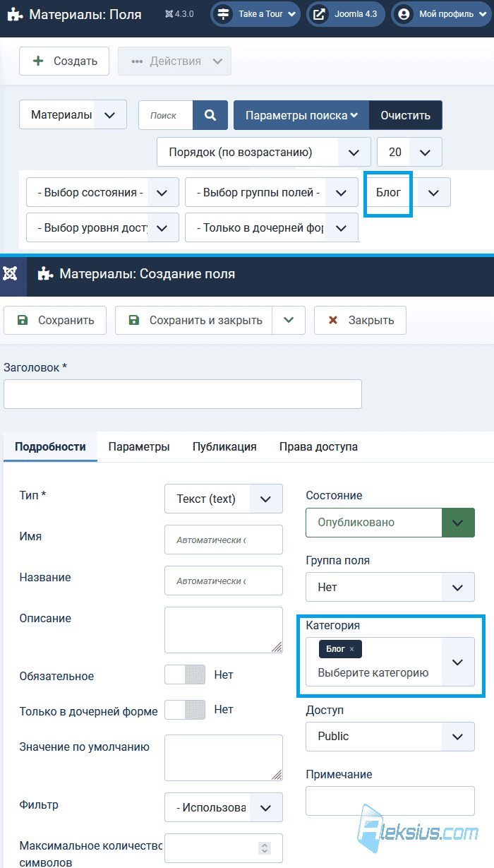Open the Выбор группы полей filter
The image size is (494, 868).
click(x=272, y=192)
